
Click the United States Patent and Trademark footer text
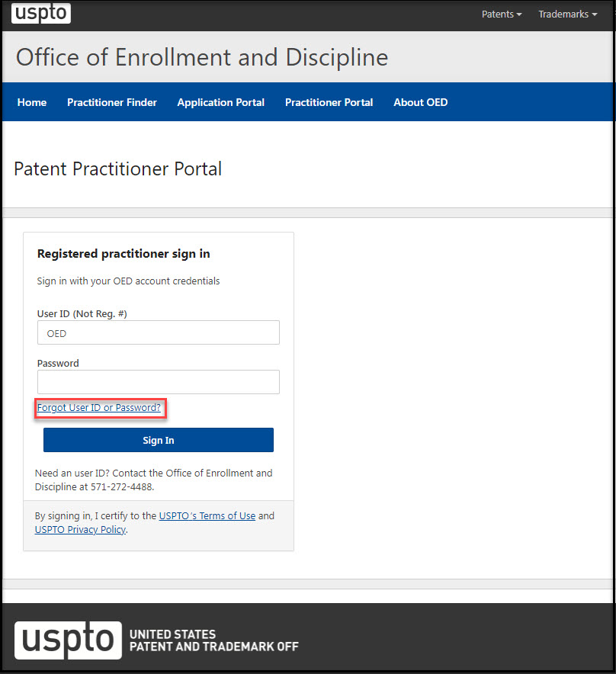[214, 640]
